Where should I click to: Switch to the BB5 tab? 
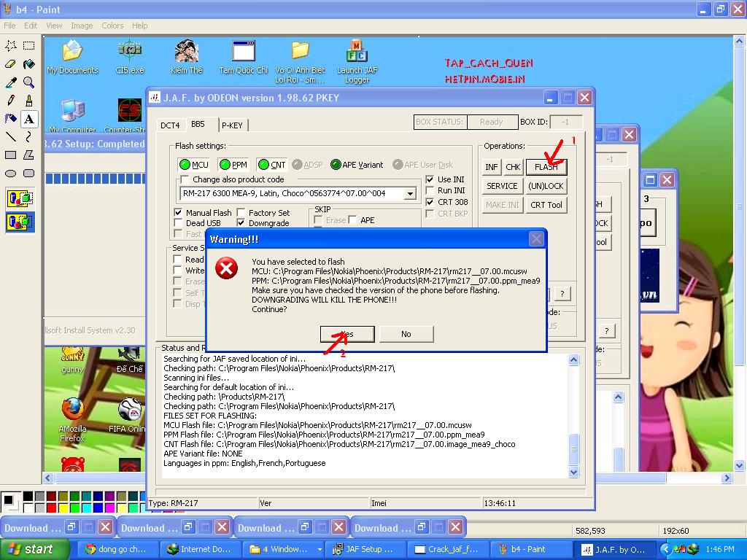click(x=198, y=124)
